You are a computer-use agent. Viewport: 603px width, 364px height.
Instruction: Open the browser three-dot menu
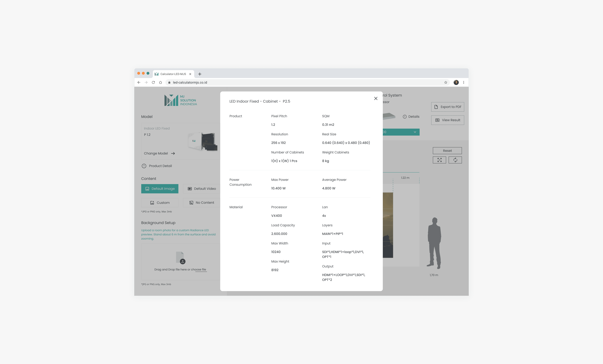coord(463,82)
